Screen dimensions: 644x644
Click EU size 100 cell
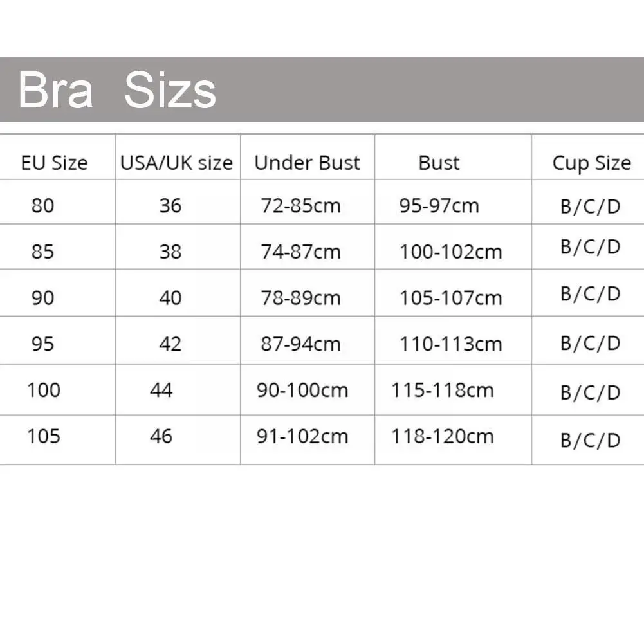[x=44, y=390]
